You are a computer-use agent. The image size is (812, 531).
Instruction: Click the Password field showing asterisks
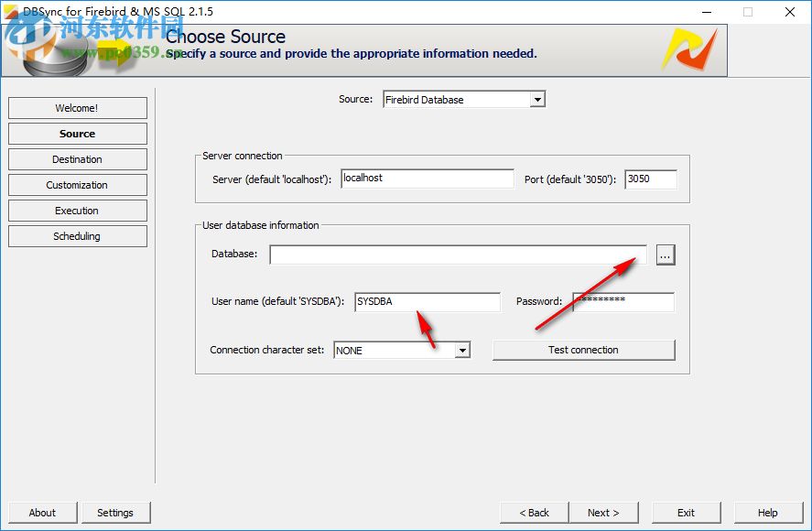(x=623, y=302)
